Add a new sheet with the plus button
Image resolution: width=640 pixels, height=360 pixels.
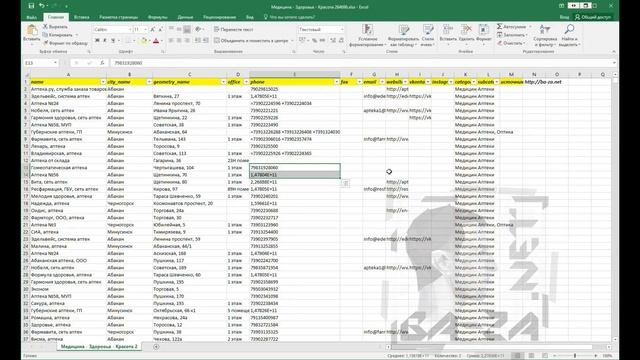156,347
